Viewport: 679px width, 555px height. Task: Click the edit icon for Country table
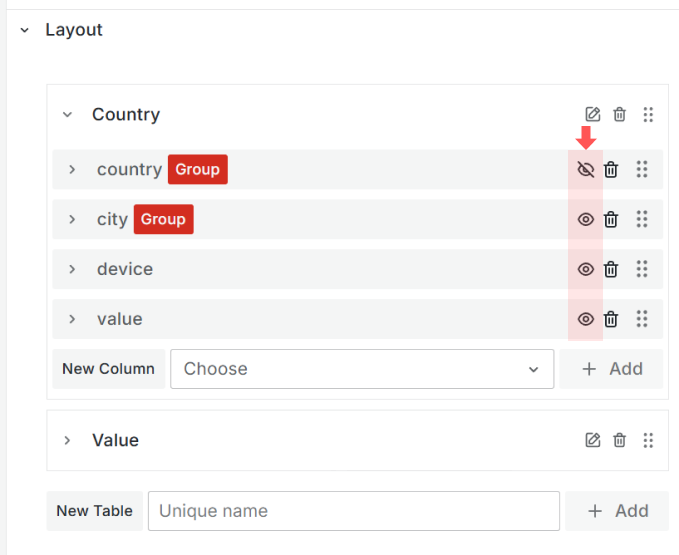(593, 114)
